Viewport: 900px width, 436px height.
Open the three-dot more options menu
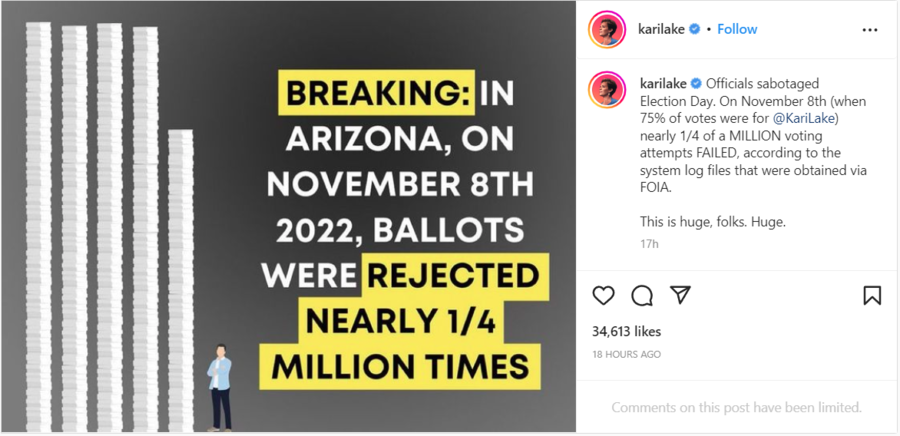coord(870,30)
